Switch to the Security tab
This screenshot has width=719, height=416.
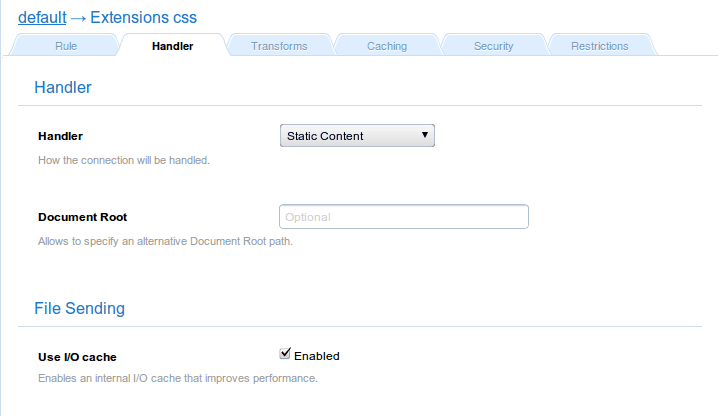pyautogui.click(x=494, y=46)
